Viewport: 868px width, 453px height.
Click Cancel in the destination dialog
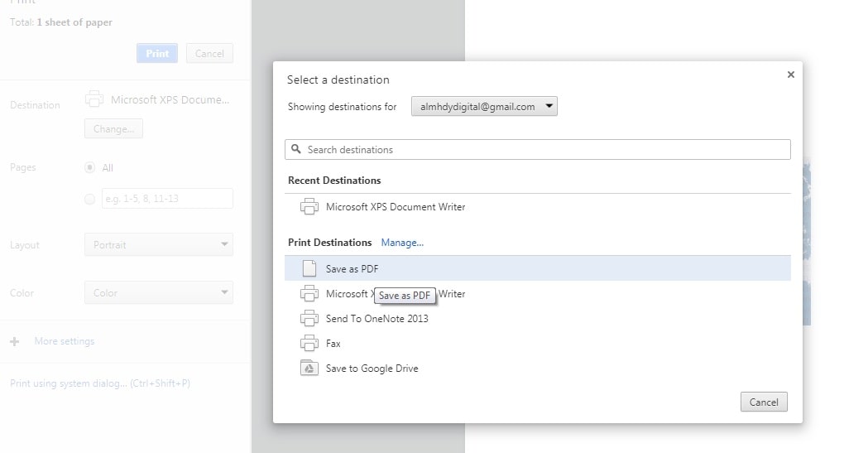coord(764,402)
